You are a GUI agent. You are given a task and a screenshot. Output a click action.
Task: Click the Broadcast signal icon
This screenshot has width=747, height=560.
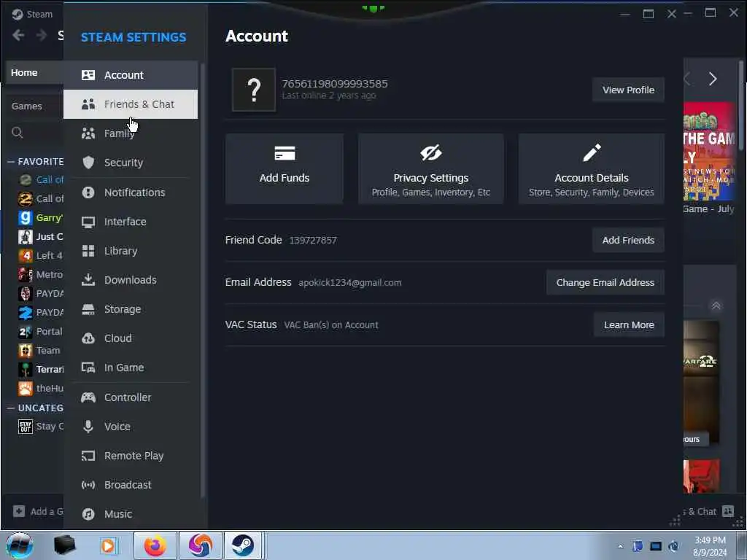coord(88,485)
